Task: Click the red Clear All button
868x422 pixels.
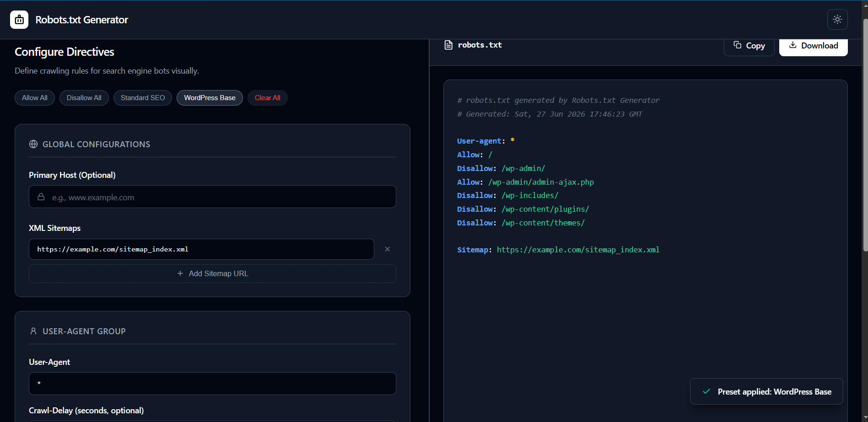Action: click(268, 98)
